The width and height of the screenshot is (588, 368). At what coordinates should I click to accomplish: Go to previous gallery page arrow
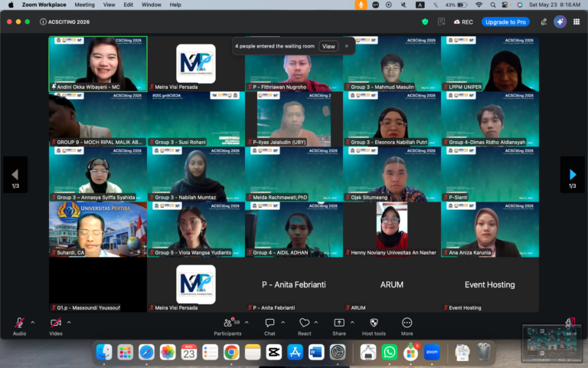(x=15, y=175)
